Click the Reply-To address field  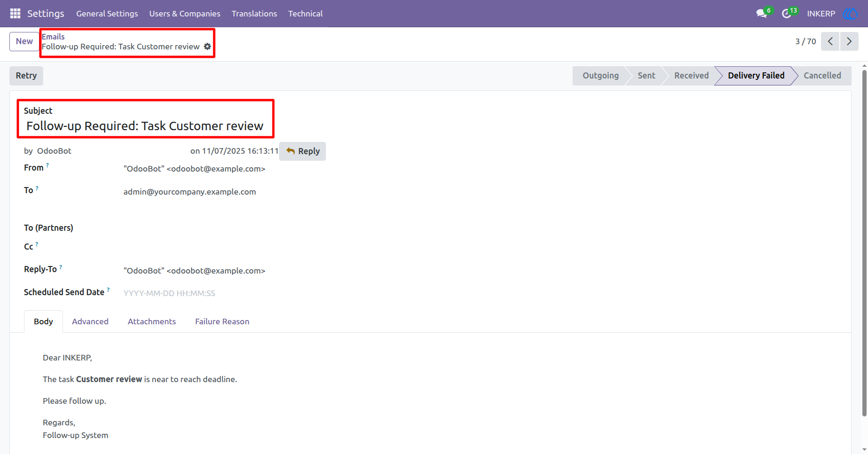click(x=194, y=271)
